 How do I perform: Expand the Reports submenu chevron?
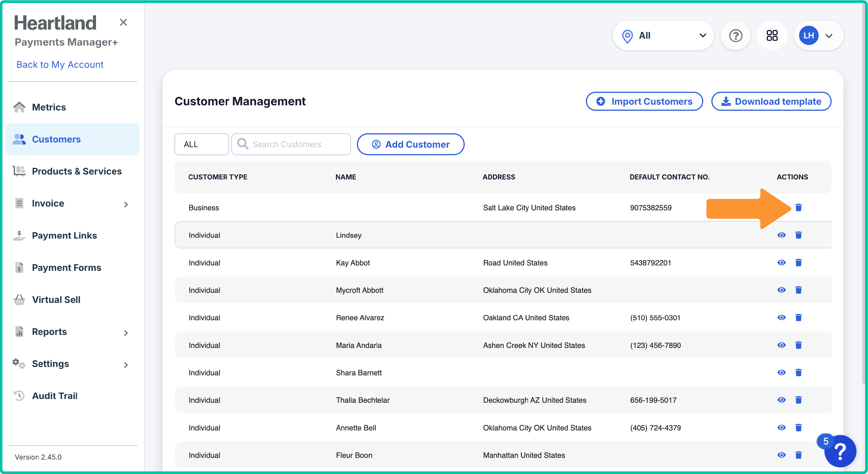(126, 333)
